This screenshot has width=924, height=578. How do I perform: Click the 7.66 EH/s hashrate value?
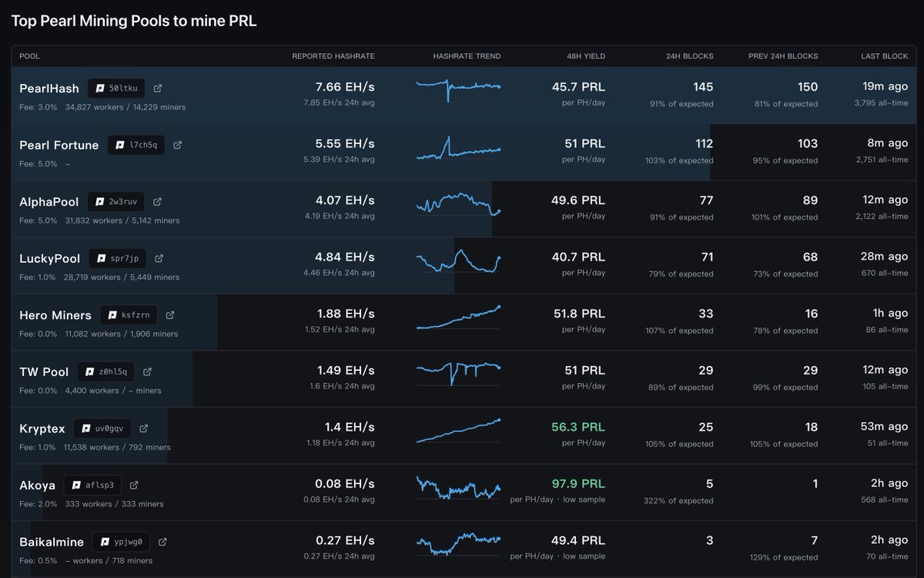pyautogui.click(x=345, y=87)
